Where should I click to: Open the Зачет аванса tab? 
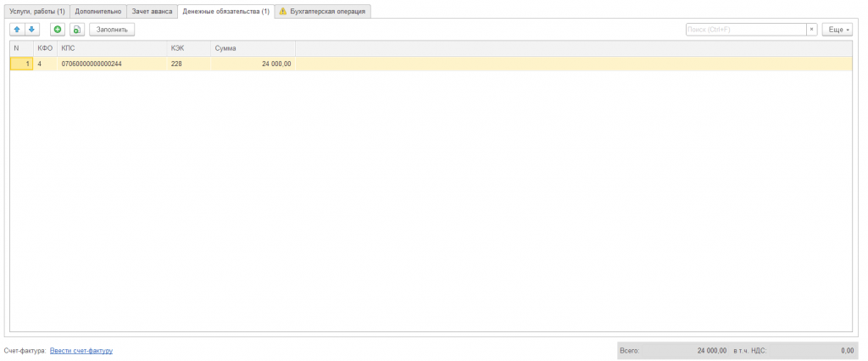tap(152, 11)
